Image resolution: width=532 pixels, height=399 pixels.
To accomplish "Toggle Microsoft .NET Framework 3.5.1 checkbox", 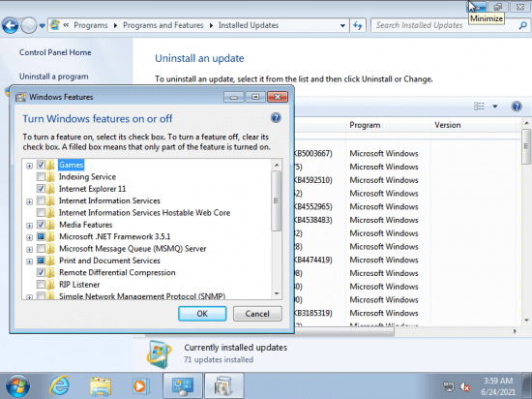I will click(41, 236).
